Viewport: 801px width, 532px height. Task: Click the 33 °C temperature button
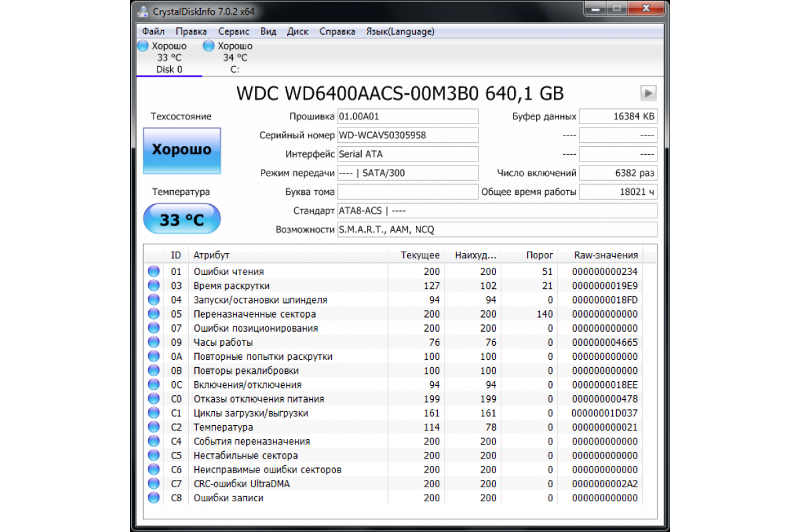click(182, 219)
